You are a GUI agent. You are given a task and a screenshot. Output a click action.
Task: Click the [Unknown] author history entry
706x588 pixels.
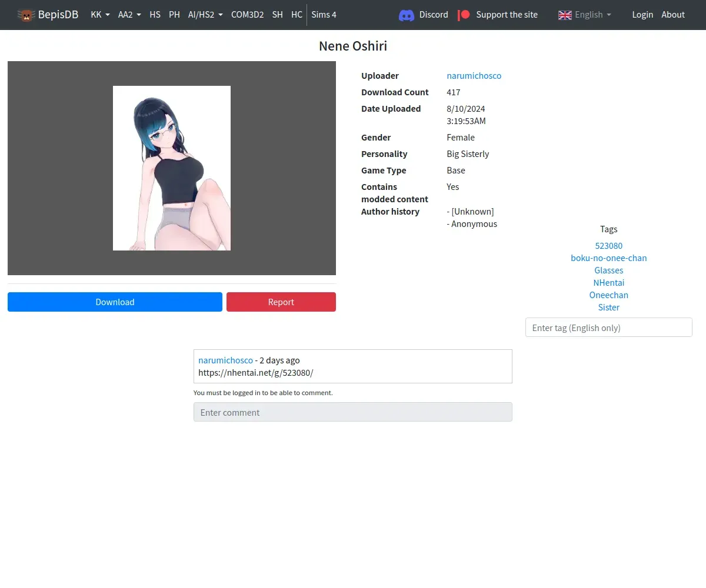tap(470, 212)
